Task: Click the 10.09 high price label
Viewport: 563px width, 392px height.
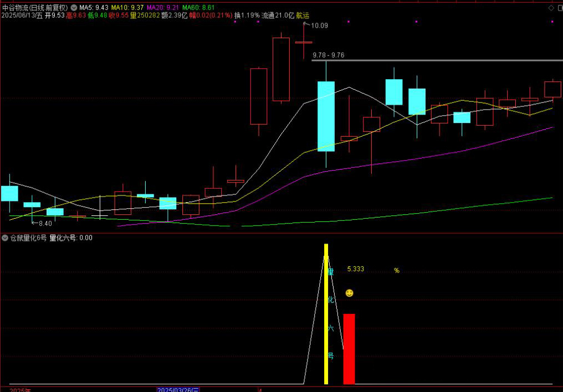Action: (x=320, y=25)
